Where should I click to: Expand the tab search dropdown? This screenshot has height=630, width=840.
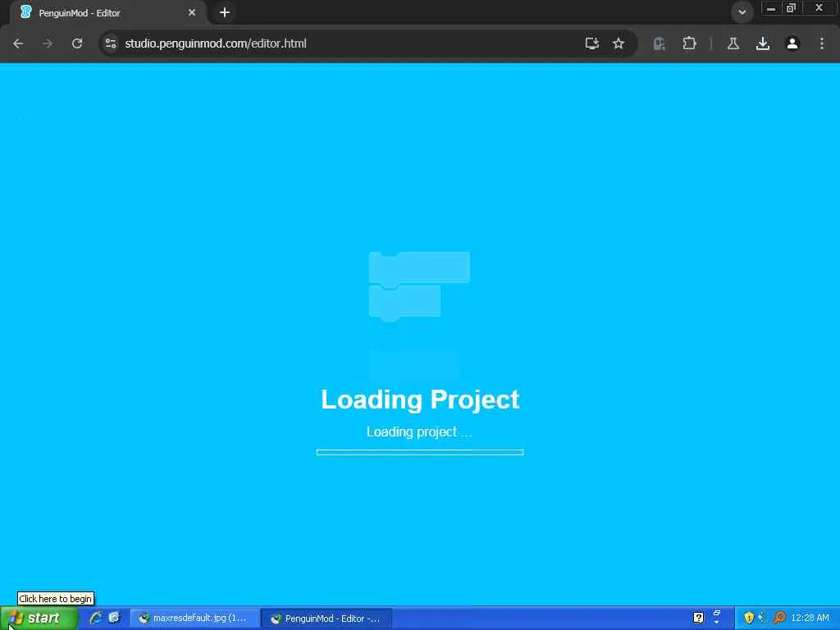click(x=742, y=11)
